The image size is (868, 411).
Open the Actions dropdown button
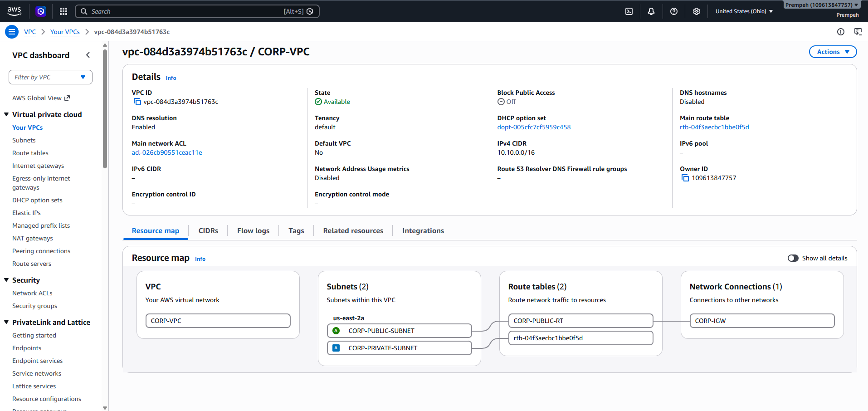click(x=833, y=52)
